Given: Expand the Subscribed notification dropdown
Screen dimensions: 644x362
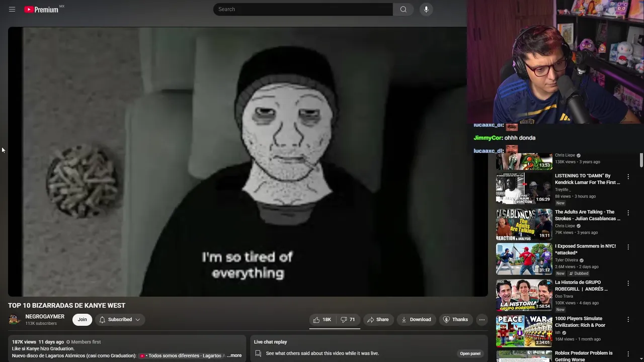Looking at the screenshot, I should (x=120, y=319).
